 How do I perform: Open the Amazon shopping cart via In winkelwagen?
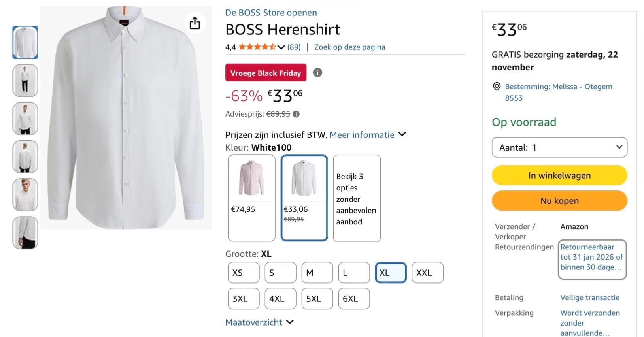coord(559,175)
